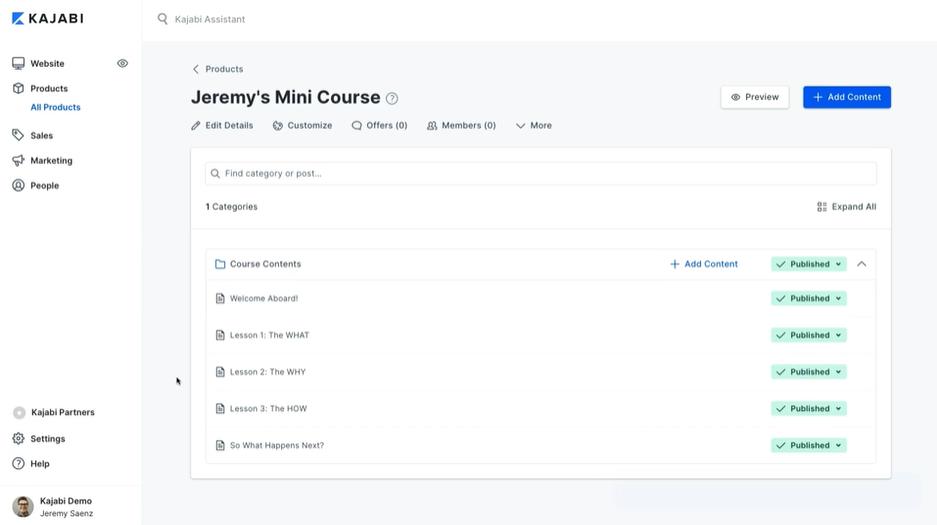
Task: Click Expand All categories
Action: [x=846, y=207]
